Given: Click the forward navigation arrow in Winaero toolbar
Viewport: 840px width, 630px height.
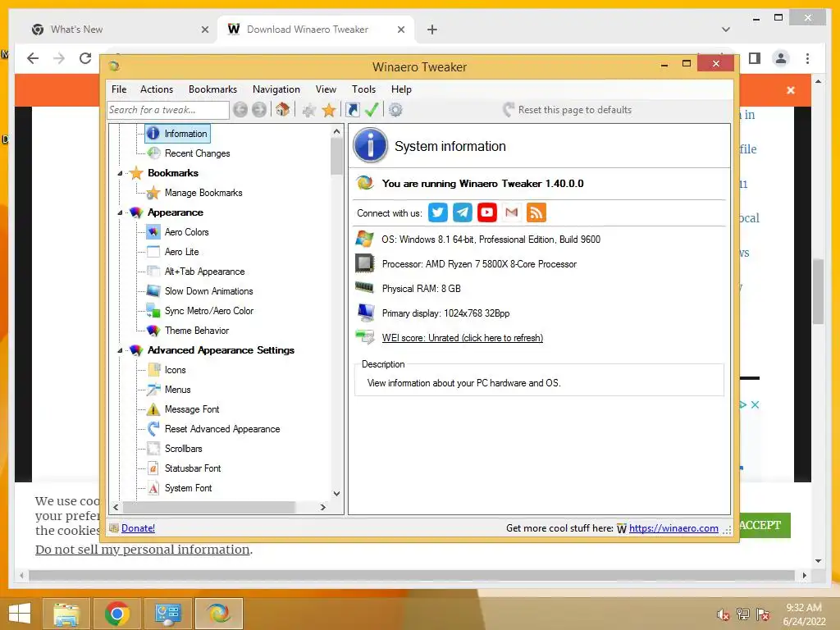Looking at the screenshot, I should click(x=259, y=110).
